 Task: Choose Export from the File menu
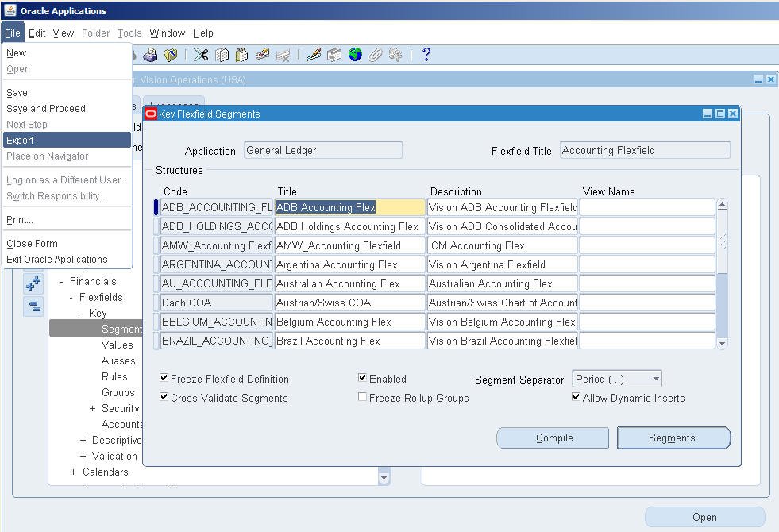click(x=67, y=140)
